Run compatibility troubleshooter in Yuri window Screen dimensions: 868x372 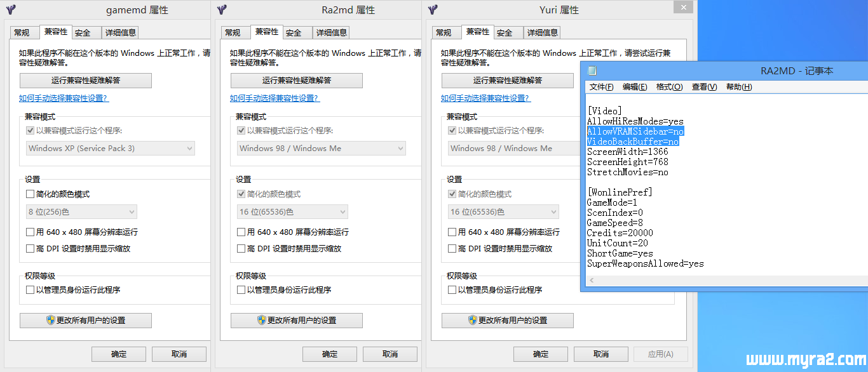508,81
